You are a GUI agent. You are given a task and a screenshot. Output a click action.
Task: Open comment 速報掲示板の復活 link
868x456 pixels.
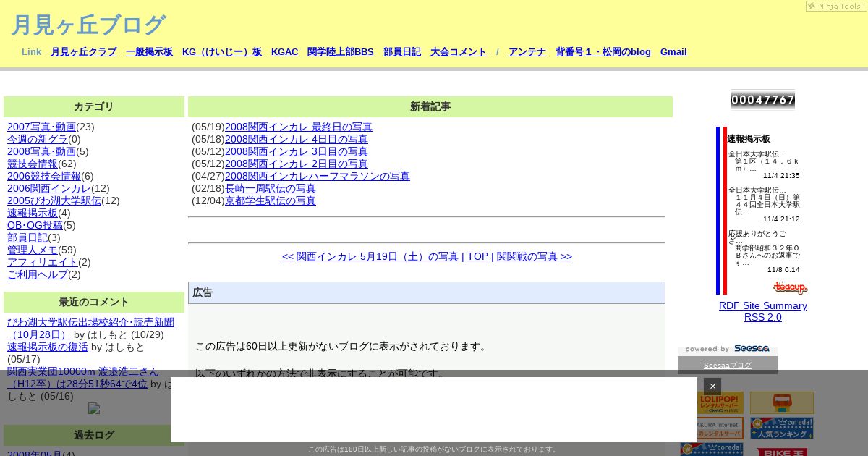tap(48, 347)
